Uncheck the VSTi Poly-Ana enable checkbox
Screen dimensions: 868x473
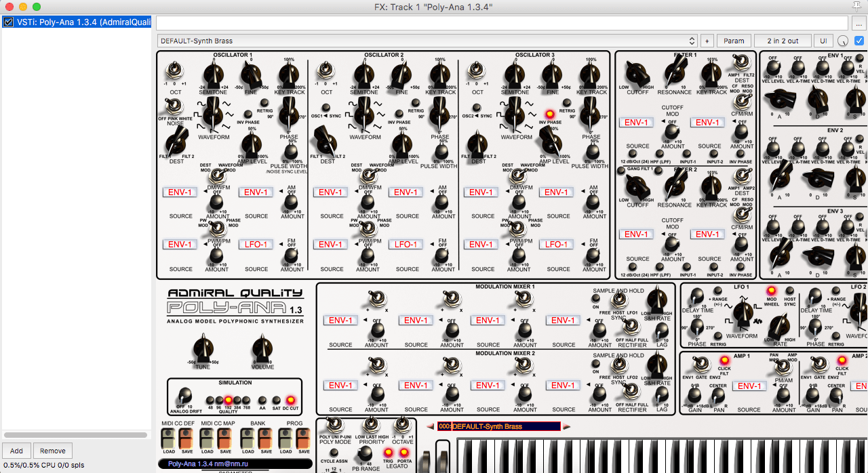point(8,22)
